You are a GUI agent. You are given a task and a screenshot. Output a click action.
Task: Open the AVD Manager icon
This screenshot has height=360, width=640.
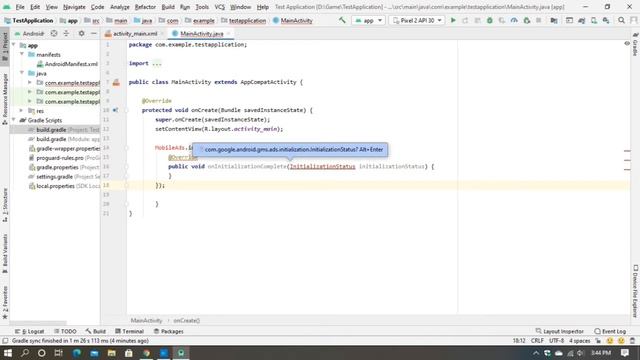594,20
